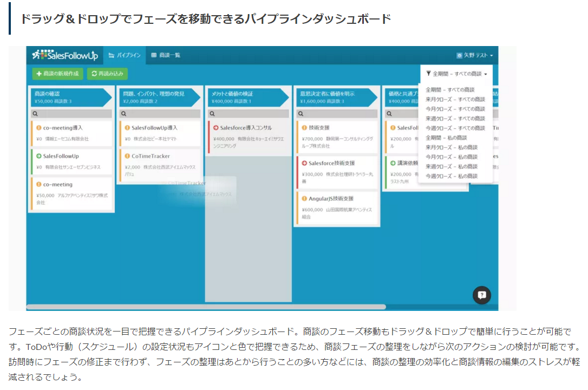Image resolution: width=588 pixels, height=390 pixels.
Task: Click the table icon beside 商談一覧
Action: click(x=154, y=55)
